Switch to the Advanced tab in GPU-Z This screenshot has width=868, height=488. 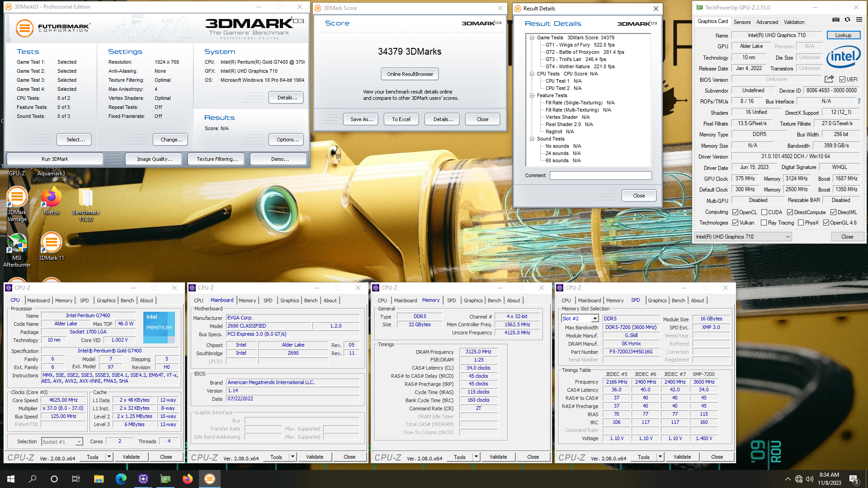tap(767, 22)
